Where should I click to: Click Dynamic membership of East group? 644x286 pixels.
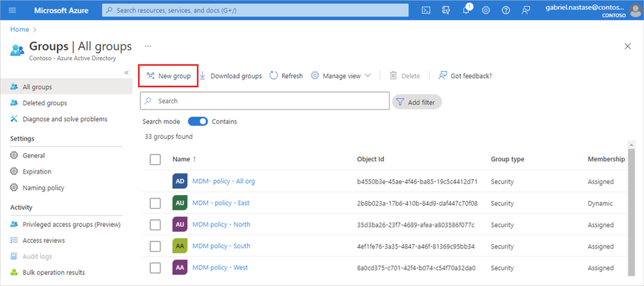pyautogui.click(x=600, y=203)
